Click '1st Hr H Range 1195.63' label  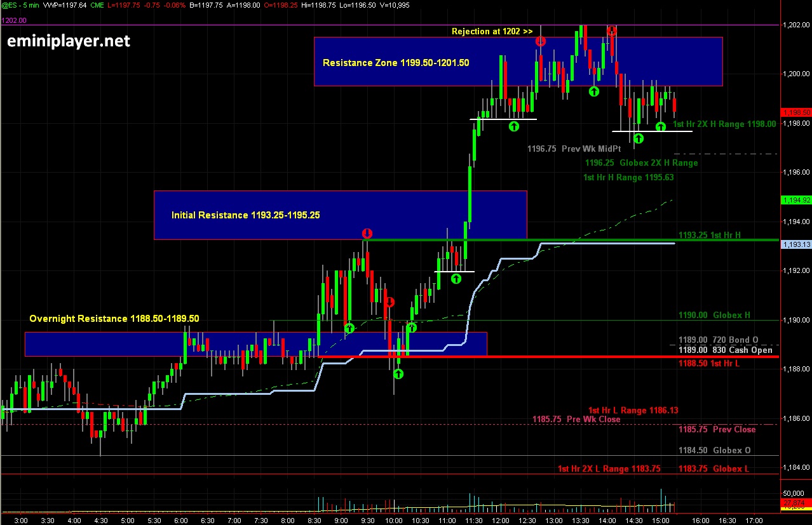pyautogui.click(x=628, y=177)
